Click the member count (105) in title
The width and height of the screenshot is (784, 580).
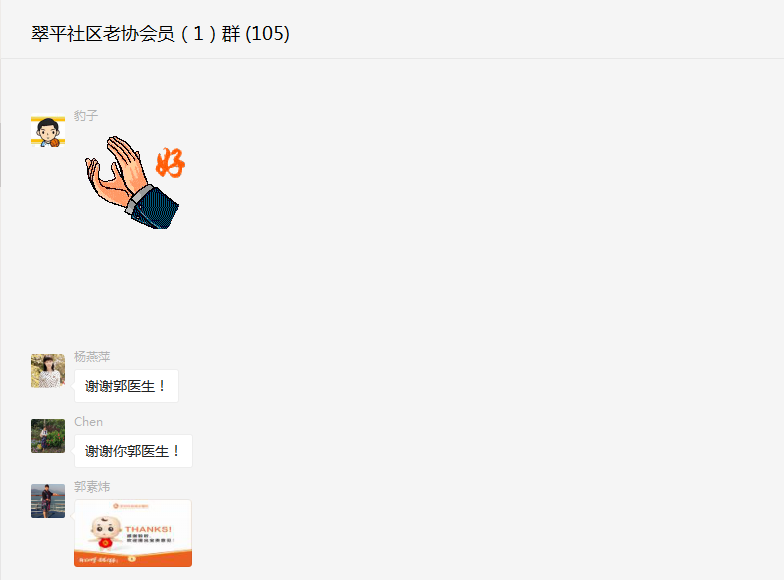268,34
